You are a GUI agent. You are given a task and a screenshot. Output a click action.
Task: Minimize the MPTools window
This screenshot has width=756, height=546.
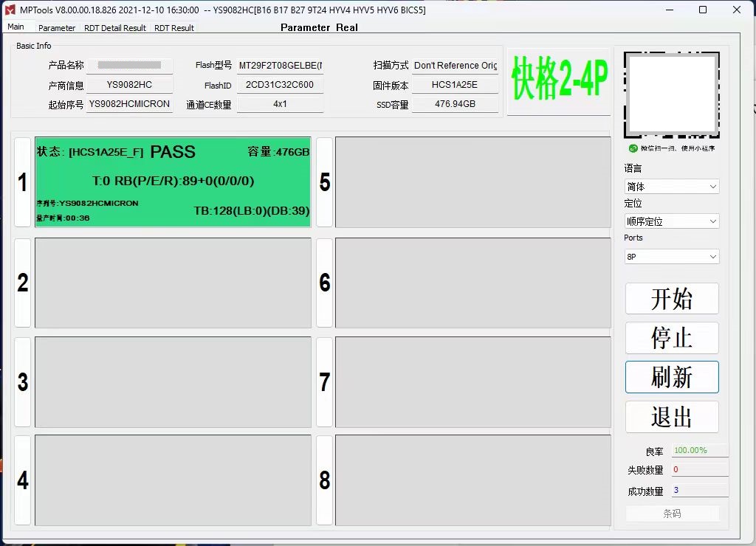pyautogui.click(x=670, y=10)
